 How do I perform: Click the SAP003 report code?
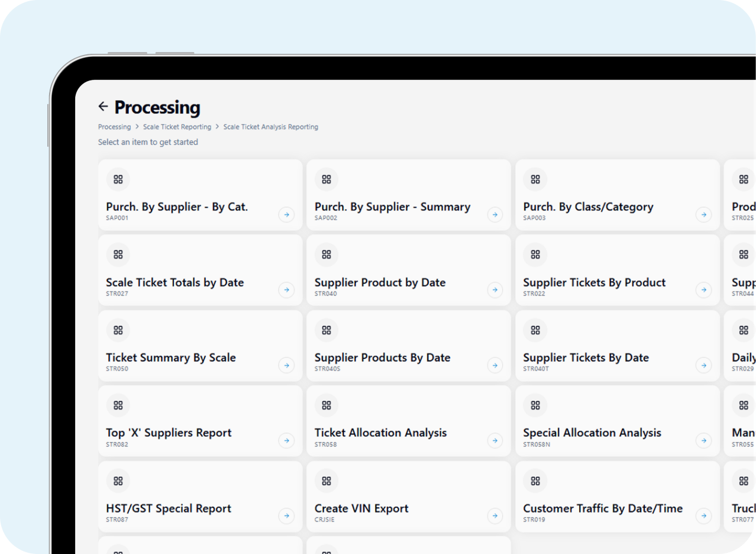tap(535, 218)
